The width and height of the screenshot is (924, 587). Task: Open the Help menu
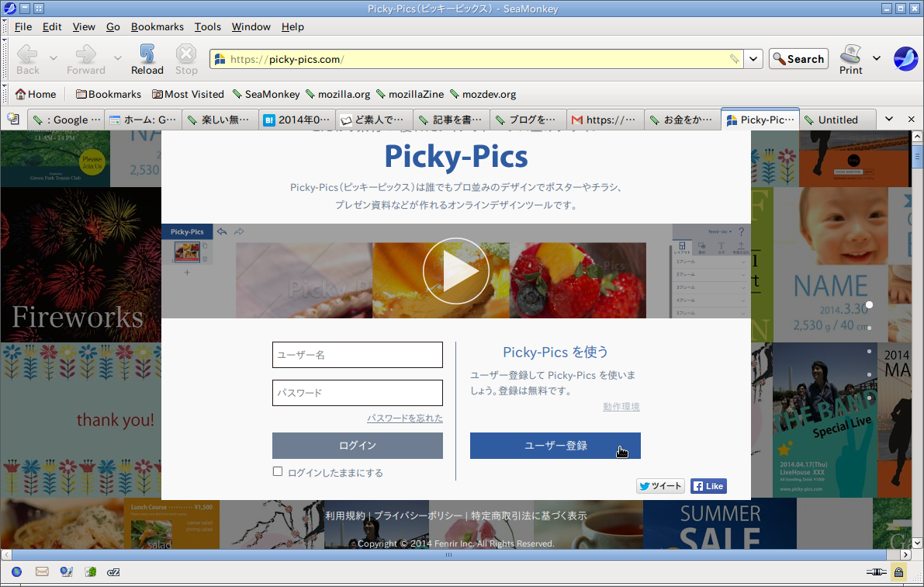coord(292,27)
